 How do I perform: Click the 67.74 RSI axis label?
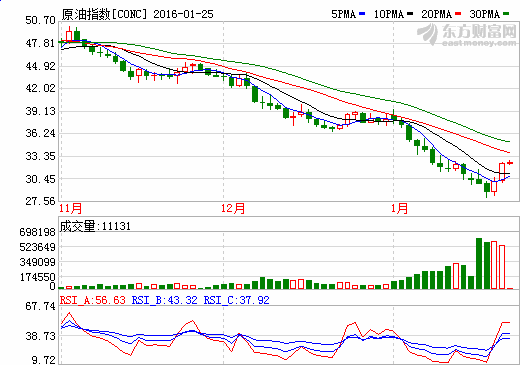click(x=40, y=306)
